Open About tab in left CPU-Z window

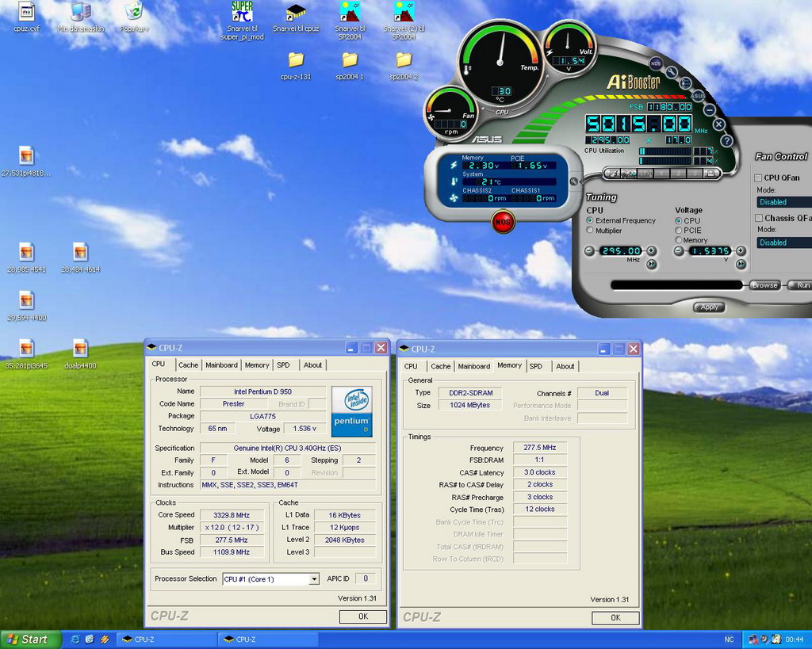[312, 365]
